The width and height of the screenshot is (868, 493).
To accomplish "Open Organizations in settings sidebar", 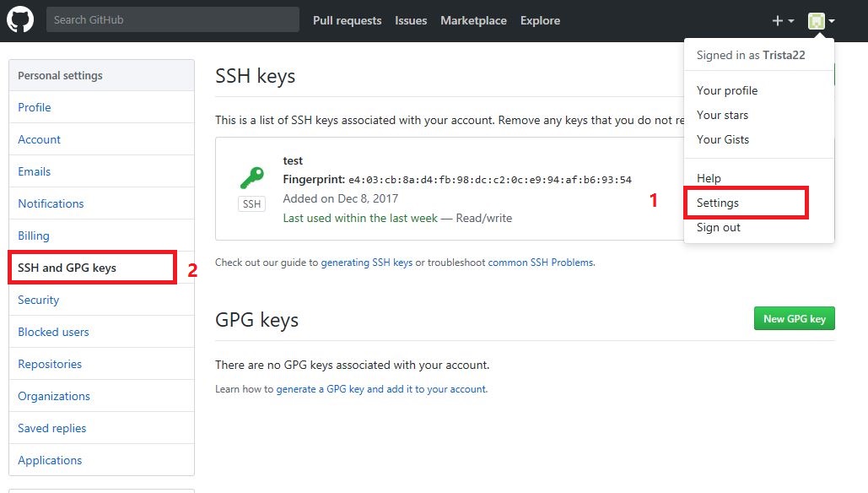I will click(101, 397).
